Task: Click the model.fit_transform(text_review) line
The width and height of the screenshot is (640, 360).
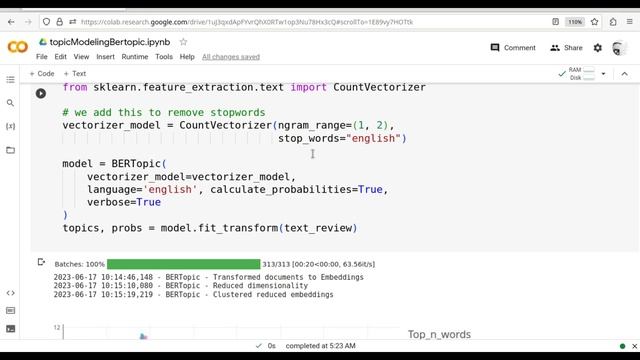Action: (x=210, y=228)
